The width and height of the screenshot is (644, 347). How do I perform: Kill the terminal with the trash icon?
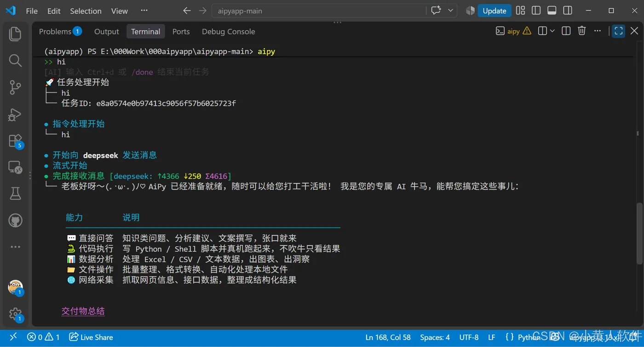582,31
